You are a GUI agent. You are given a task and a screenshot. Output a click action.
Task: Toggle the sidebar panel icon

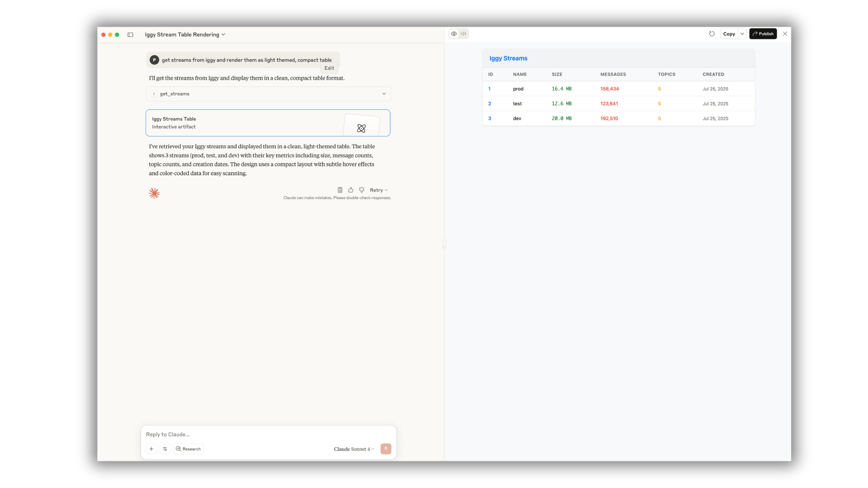[x=130, y=35]
